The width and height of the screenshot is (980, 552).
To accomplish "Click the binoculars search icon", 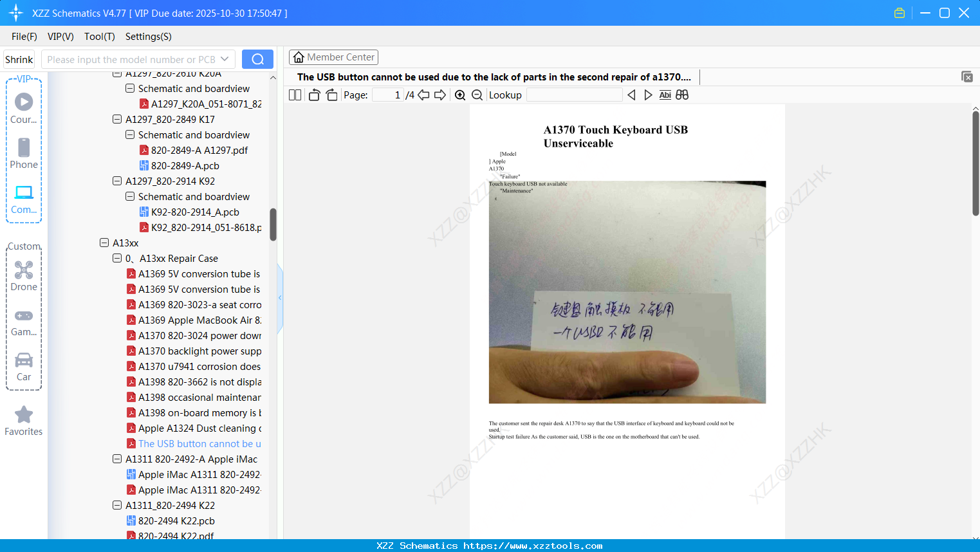I will [x=682, y=95].
